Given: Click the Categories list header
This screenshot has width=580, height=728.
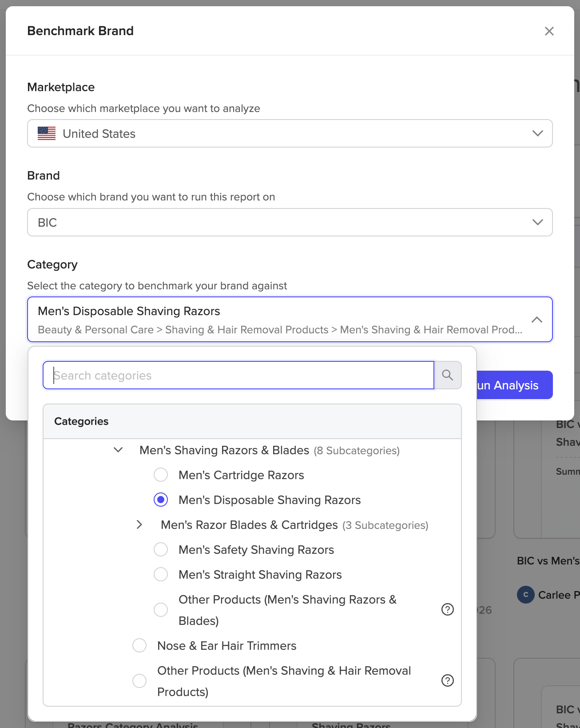Looking at the screenshot, I should coord(252,421).
